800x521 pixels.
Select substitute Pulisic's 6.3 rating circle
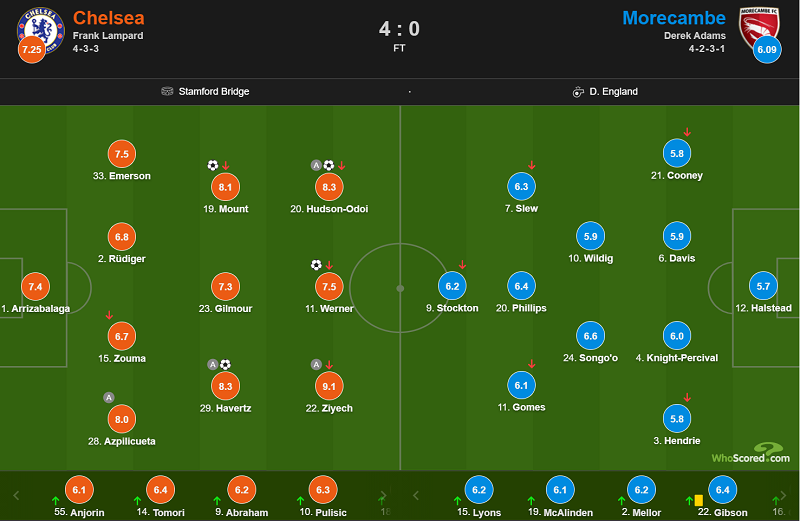coord(323,490)
